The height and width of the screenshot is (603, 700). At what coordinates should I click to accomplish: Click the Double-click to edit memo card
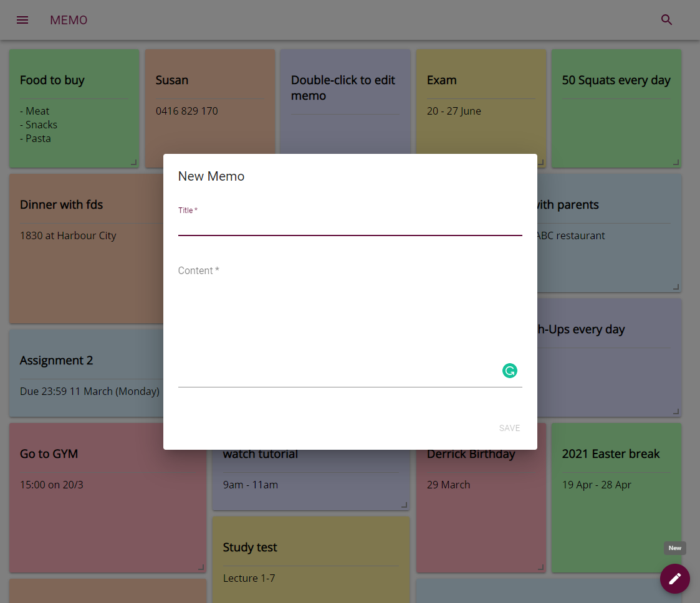[x=345, y=100]
